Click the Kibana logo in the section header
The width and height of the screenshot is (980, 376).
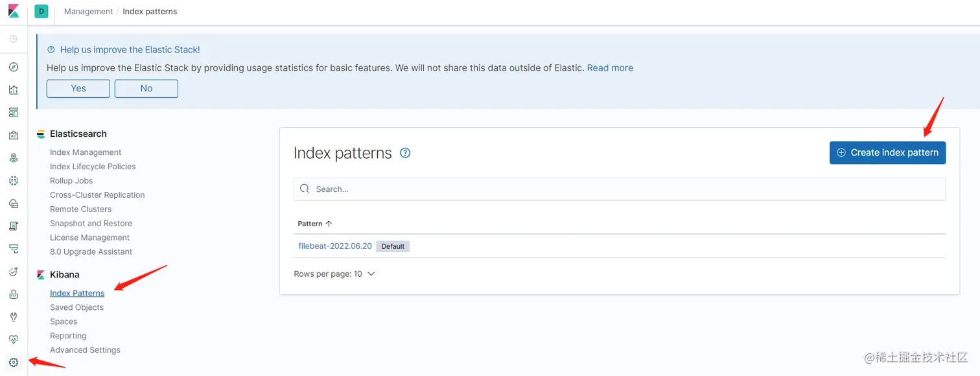41,275
